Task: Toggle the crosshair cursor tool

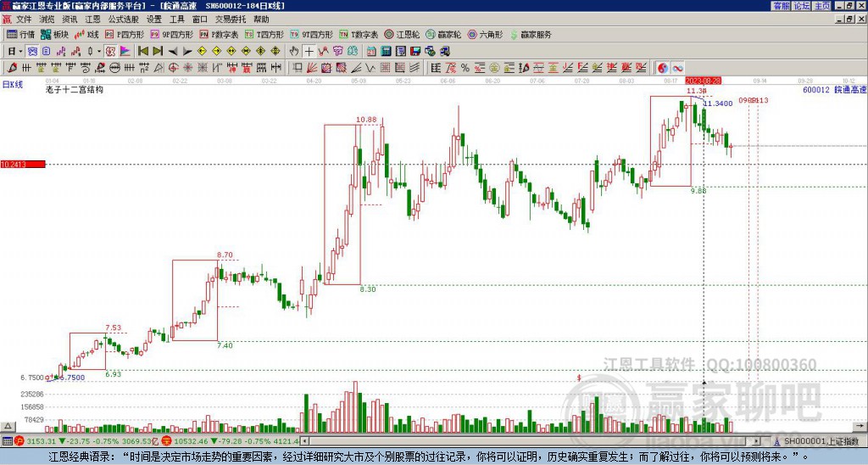Action: [x=309, y=51]
